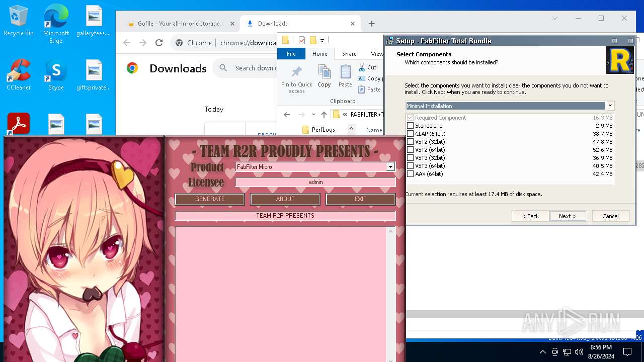Open Explorer quick access toolbar dropdown
This screenshot has height=362, width=644.
tap(322, 40)
